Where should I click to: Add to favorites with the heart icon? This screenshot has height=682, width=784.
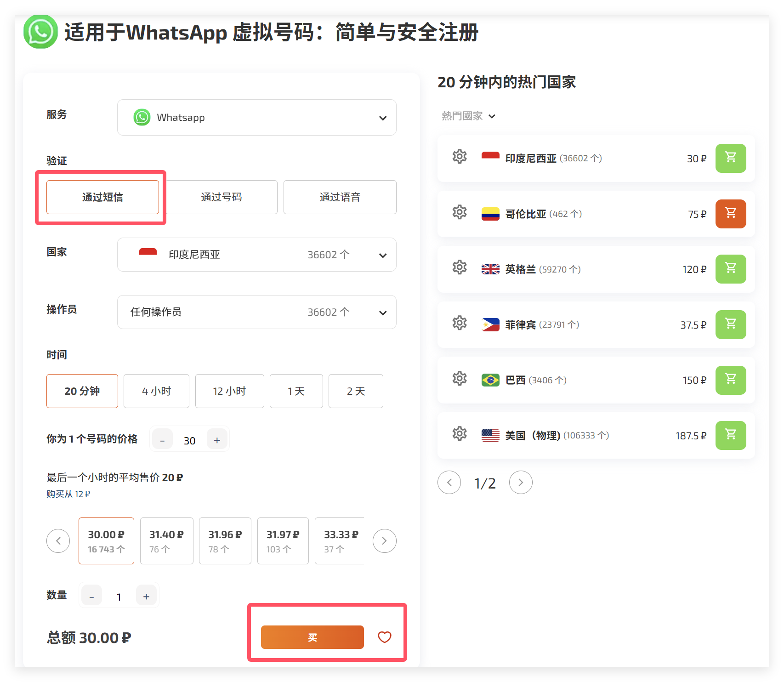[385, 637]
